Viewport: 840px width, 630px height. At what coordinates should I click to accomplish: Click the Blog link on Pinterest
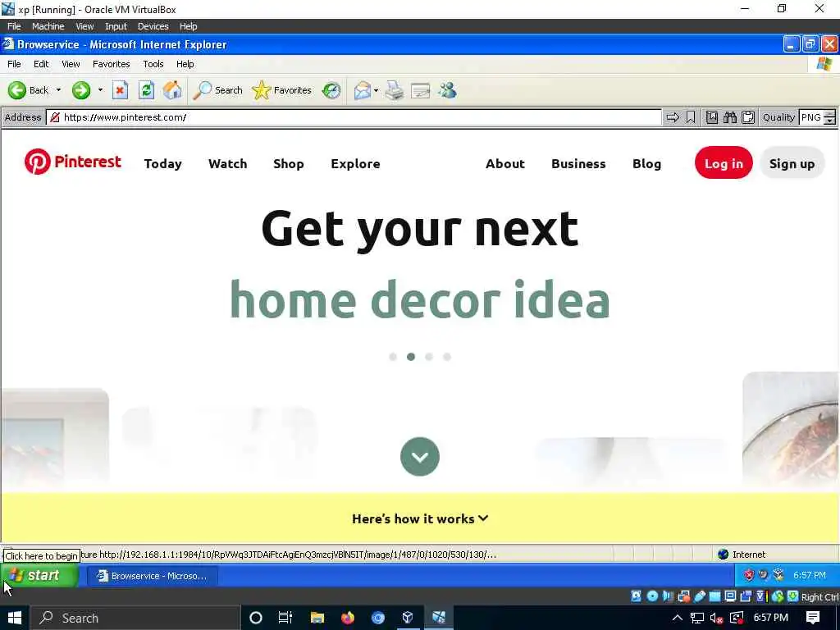646,164
